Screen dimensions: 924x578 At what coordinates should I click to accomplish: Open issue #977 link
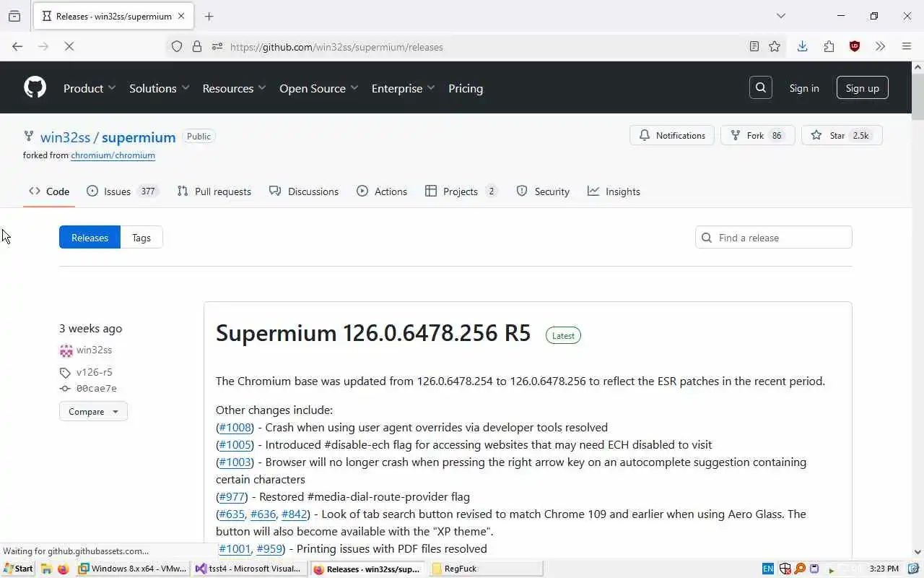coord(231,496)
